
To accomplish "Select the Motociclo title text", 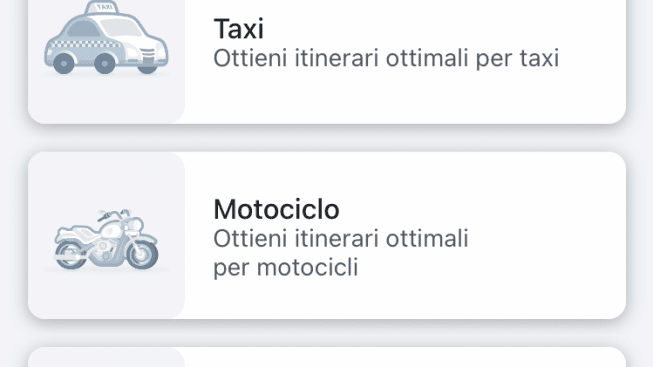I will [x=276, y=209].
